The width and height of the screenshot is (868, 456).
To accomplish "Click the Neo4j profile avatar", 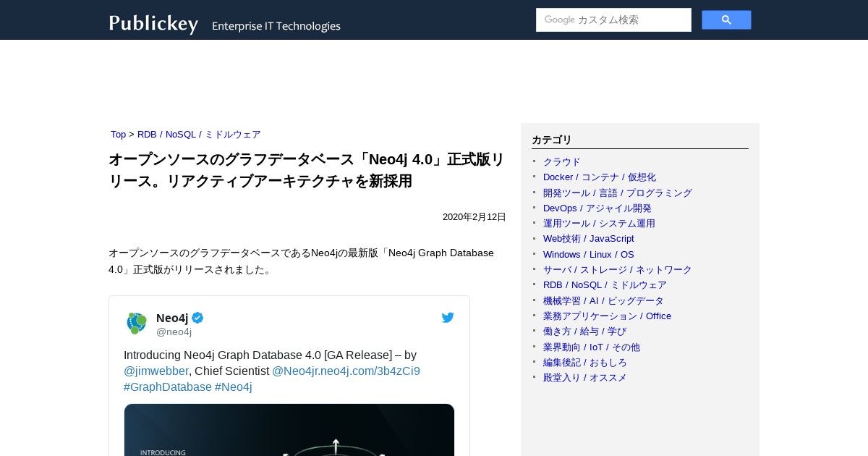I will coord(136,324).
